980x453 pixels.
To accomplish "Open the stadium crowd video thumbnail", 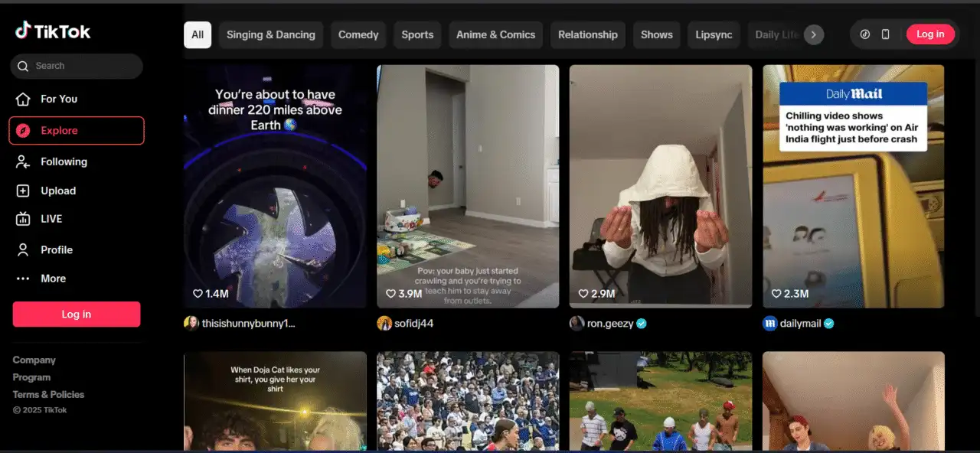I will tap(468, 401).
